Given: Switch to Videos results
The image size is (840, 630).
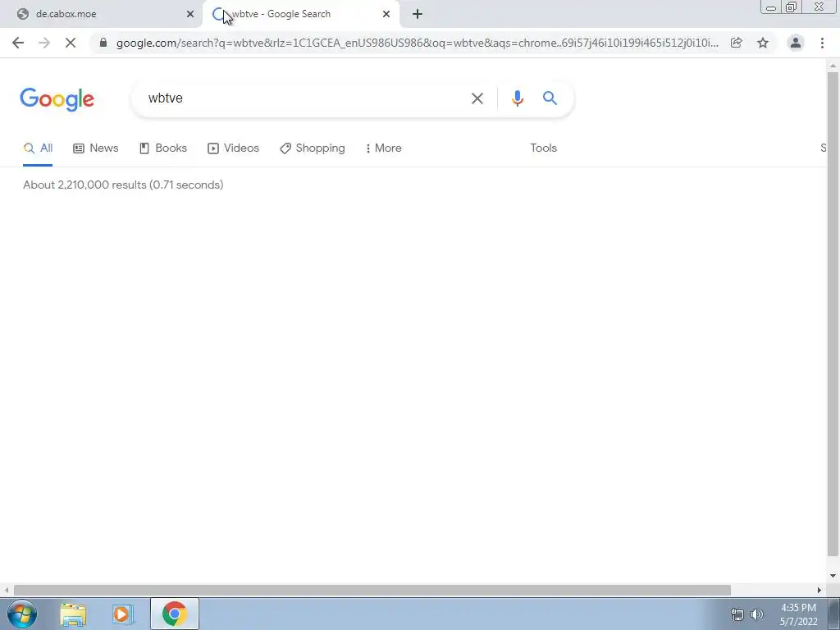Looking at the screenshot, I should coord(234,148).
